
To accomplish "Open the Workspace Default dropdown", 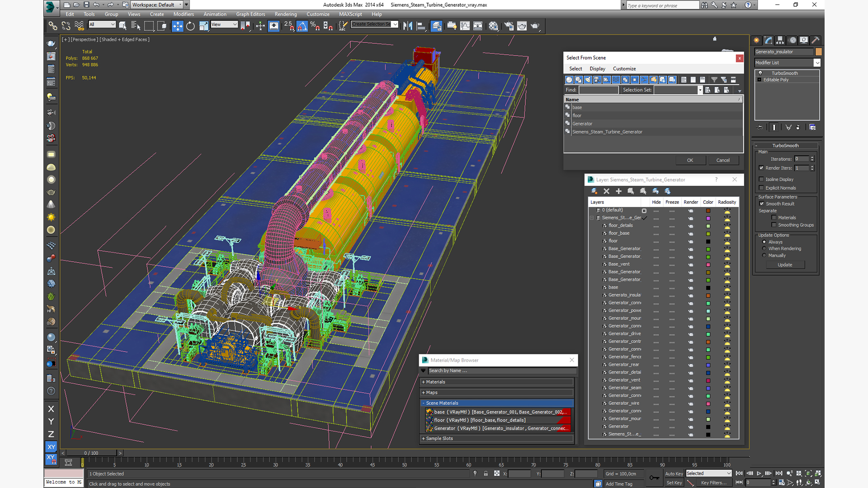I will click(x=157, y=5).
